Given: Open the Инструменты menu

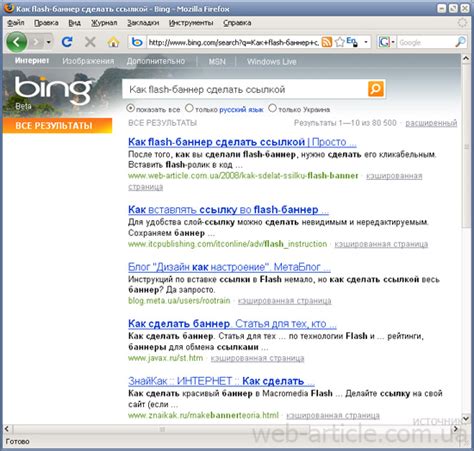Looking at the screenshot, I should pyautogui.click(x=191, y=23).
